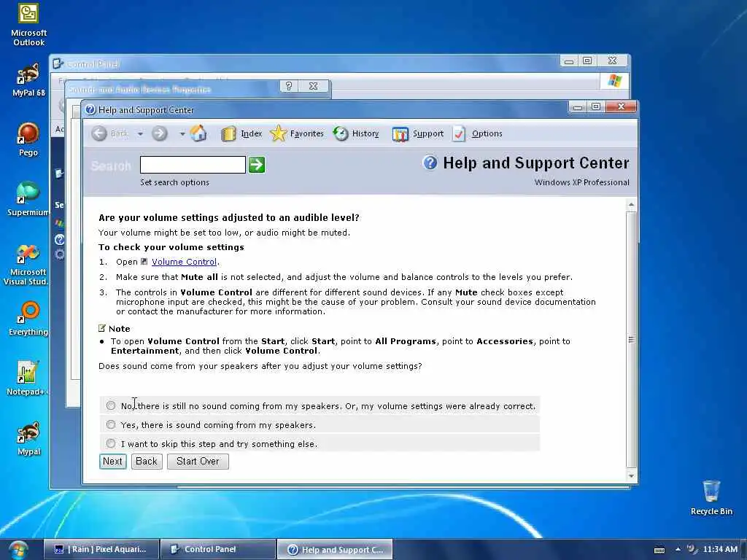This screenshot has height=560, width=747.
Task: Expand the Forward history dropdown arrow
Action: tap(182, 134)
